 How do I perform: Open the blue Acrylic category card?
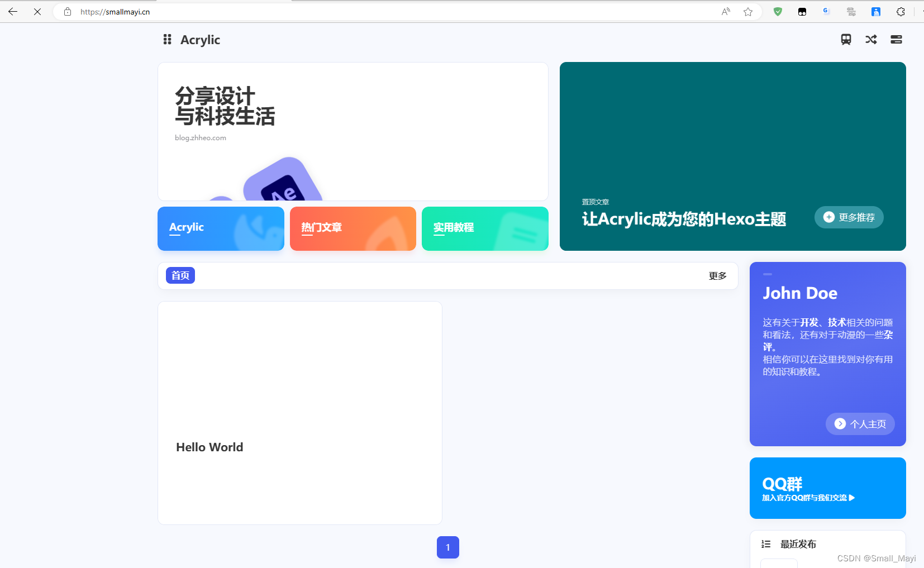pos(221,228)
